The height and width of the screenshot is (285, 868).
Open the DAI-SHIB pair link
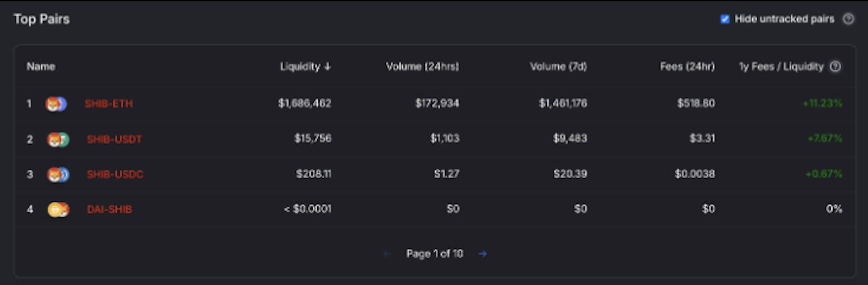pos(109,210)
